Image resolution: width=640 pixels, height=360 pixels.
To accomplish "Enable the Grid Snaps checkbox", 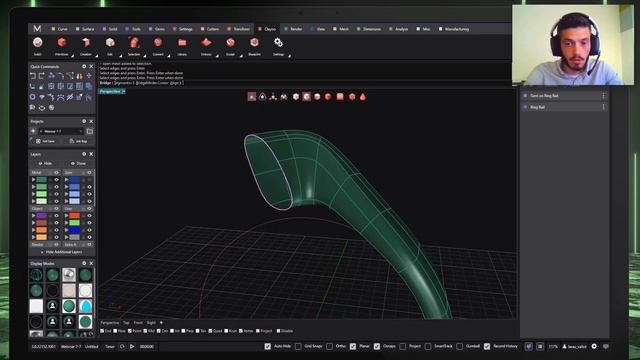I will (298, 346).
